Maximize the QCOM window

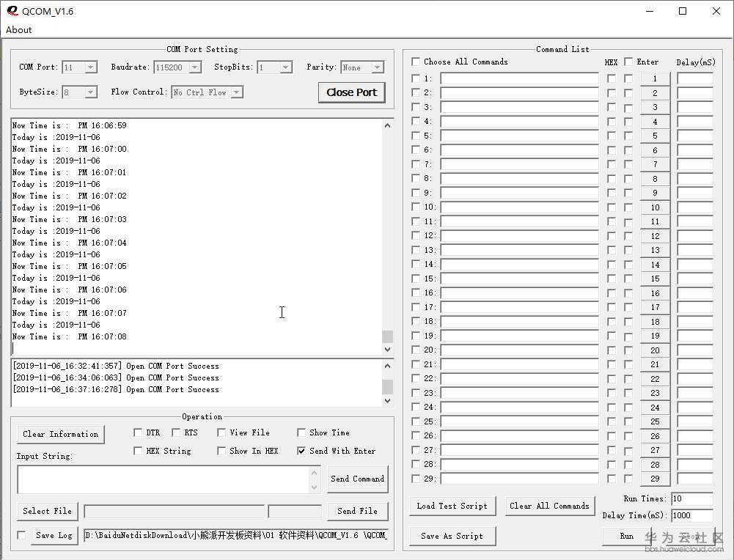click(683, 11)
